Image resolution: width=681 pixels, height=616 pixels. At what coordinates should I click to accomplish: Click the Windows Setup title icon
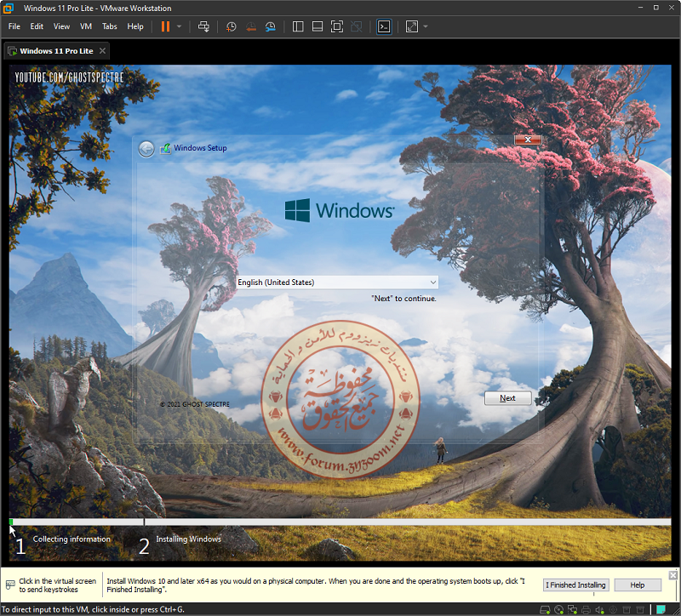[165, 148]
